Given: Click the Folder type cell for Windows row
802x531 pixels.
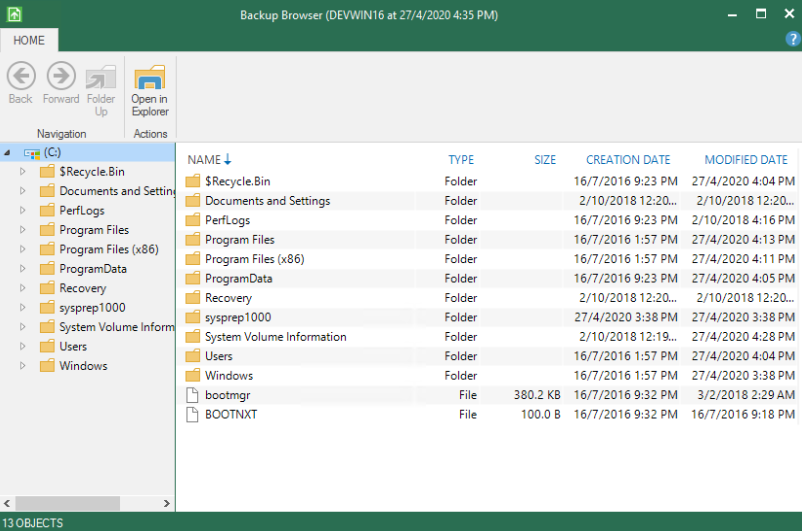Looking at the screenshot, I should pos(460,375).
